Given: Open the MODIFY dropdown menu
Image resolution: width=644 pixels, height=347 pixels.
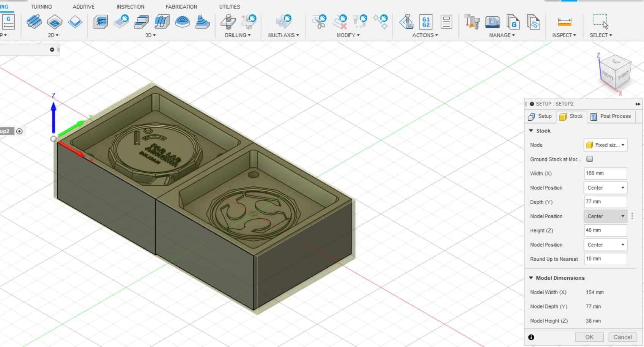Looking at the screenshot, I should [x=348, y=35].
